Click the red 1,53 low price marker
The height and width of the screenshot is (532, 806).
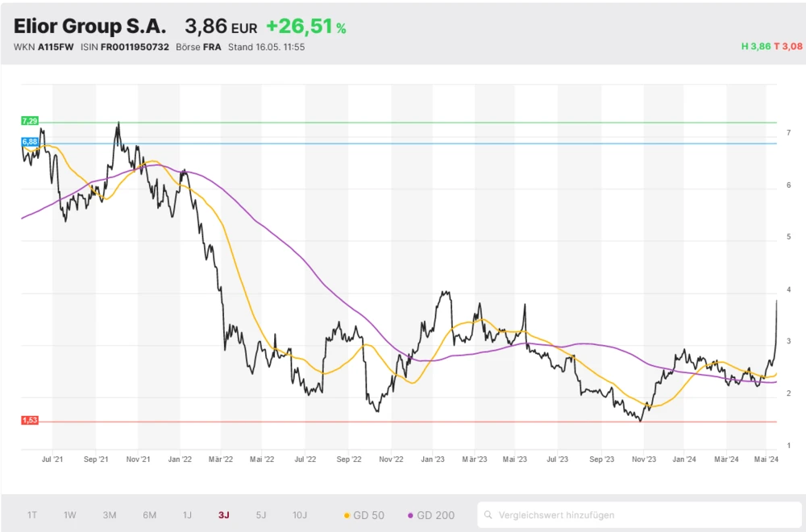click(x=30, y=421)
